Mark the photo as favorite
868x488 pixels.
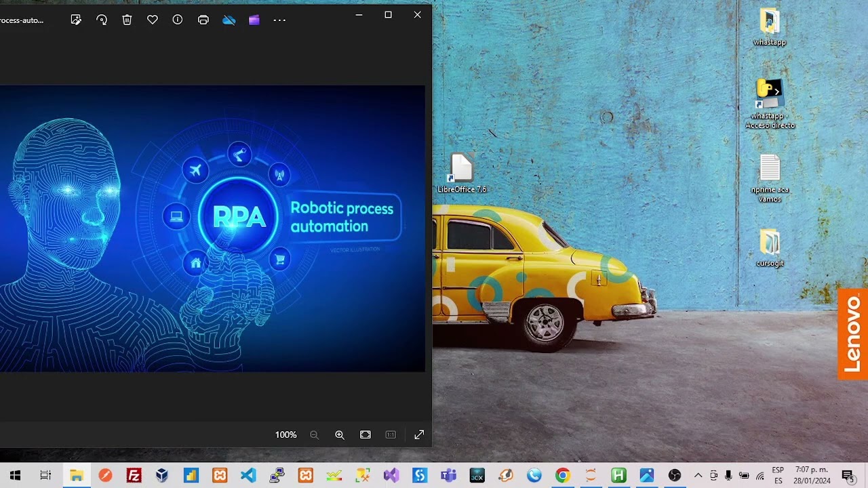click(153, 20)
